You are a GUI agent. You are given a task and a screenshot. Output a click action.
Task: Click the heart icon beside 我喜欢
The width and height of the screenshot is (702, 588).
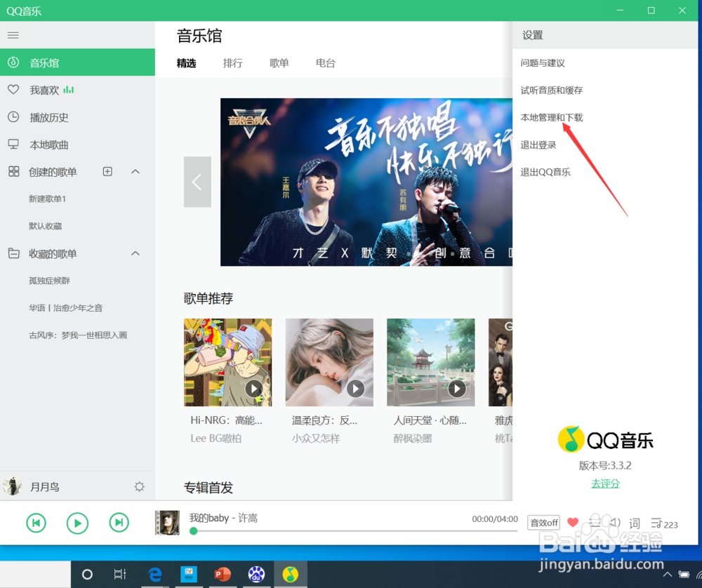(x=13, y=90)
